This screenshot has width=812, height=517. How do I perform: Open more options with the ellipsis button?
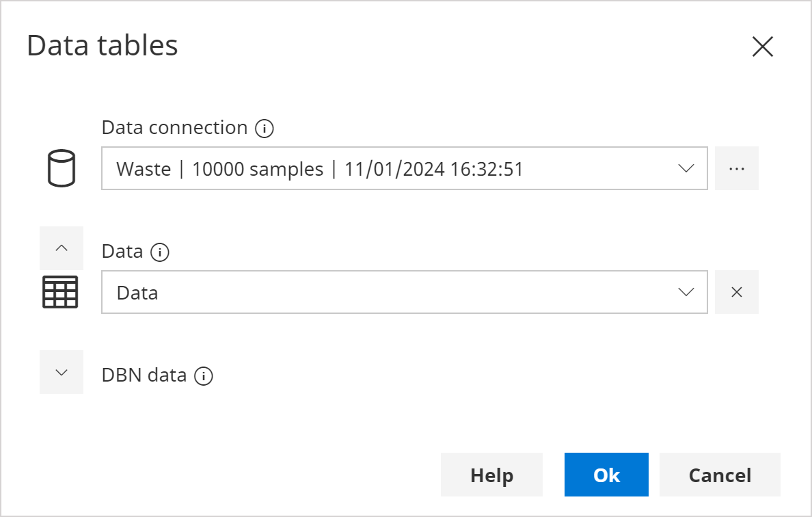pyautogui.click(x=737, y=168)
